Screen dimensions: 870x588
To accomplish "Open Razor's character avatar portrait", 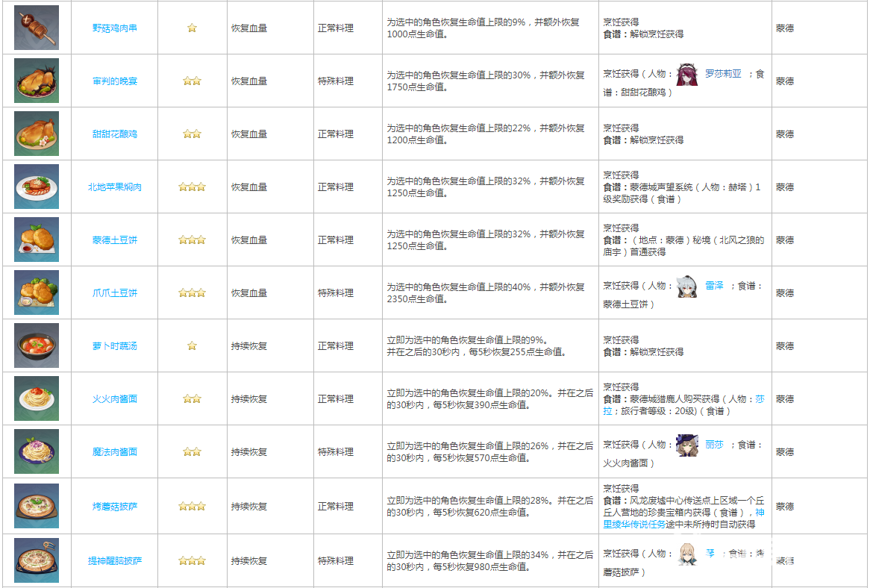I will coord(686,286).
